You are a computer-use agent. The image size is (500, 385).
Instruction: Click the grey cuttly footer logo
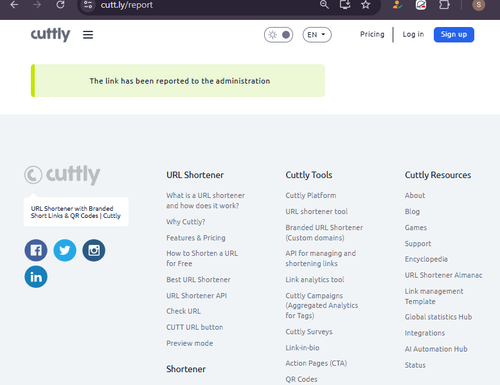point(62,175)
